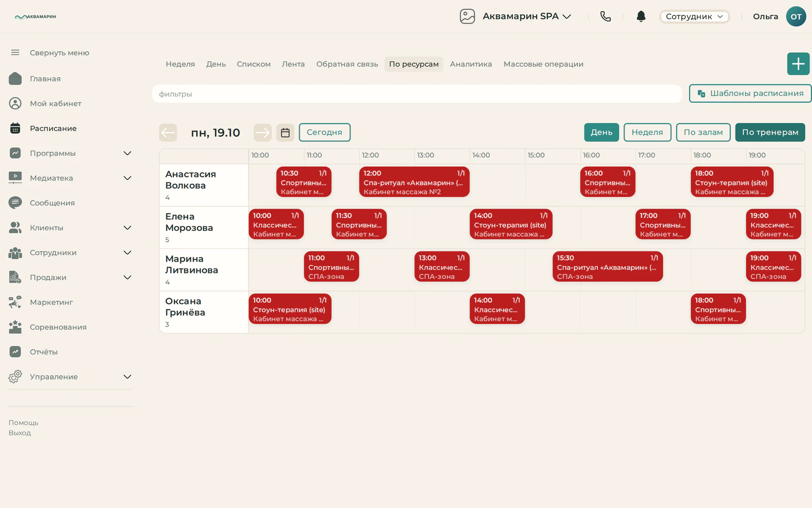Expand the Клиенты submenu chevron
Viewport: 812px width, 508px height.
click(127, 228)
